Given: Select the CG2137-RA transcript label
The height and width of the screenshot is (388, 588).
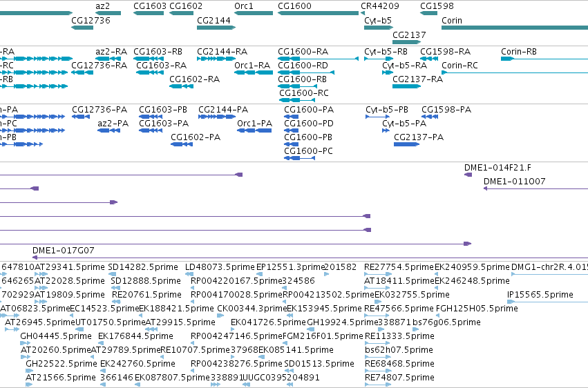Looking at the screenshot, I should [x=418, y=79].
